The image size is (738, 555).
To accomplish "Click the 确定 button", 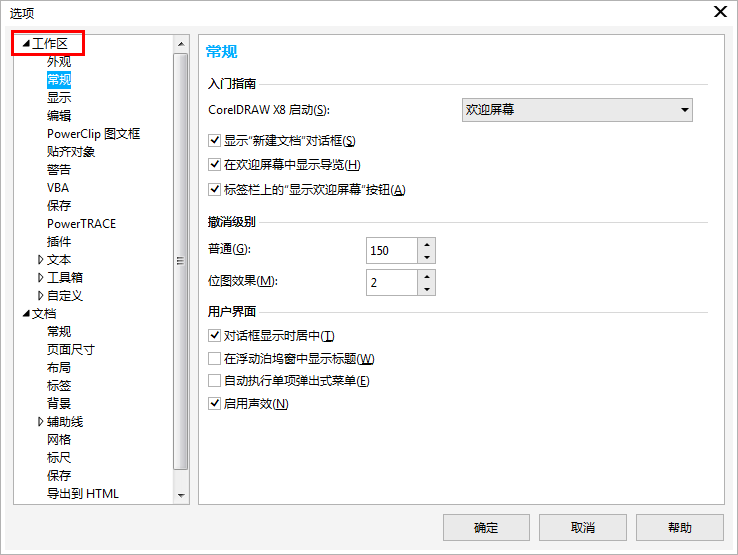I will (485, 527).
